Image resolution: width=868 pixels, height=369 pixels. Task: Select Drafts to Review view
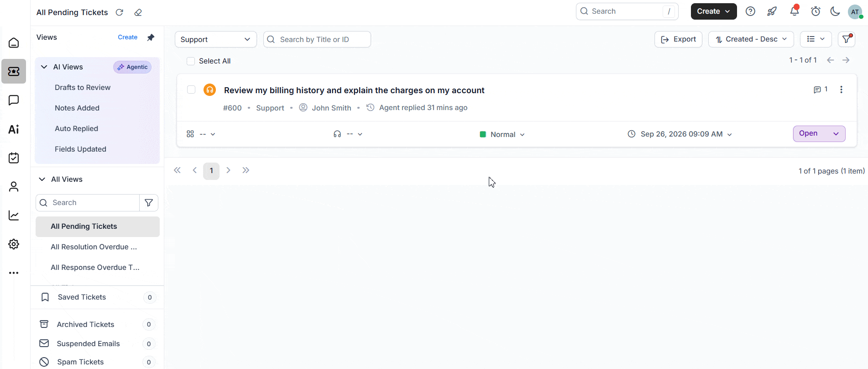coord(83,88)
